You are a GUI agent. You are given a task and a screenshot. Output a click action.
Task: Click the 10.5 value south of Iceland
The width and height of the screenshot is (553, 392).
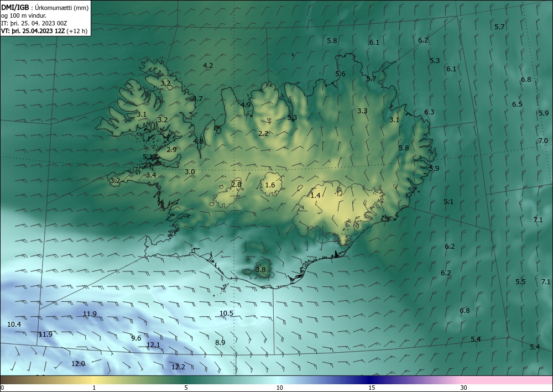click(226, 313)
